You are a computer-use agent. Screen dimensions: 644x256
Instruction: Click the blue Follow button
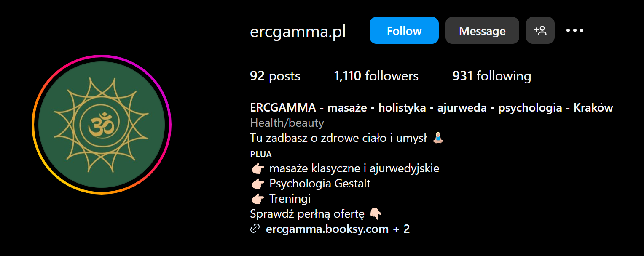pyautogui.click(x=404, y=30)
